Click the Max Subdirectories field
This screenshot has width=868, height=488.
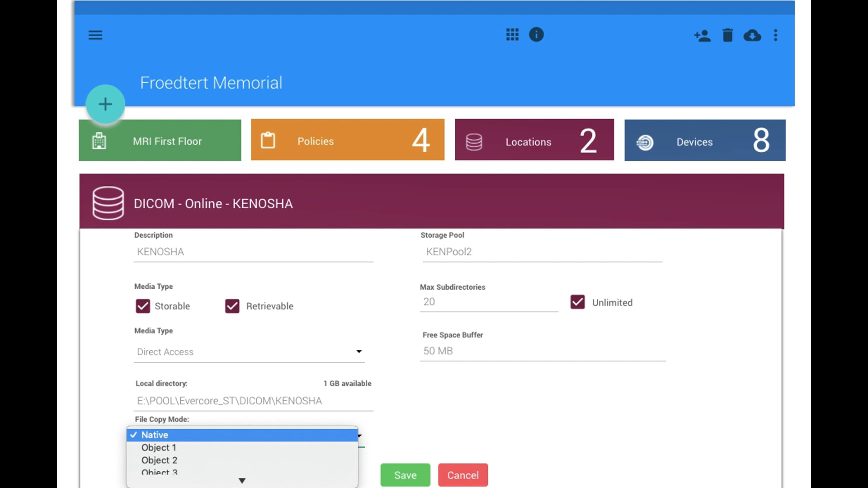[489, 302]
